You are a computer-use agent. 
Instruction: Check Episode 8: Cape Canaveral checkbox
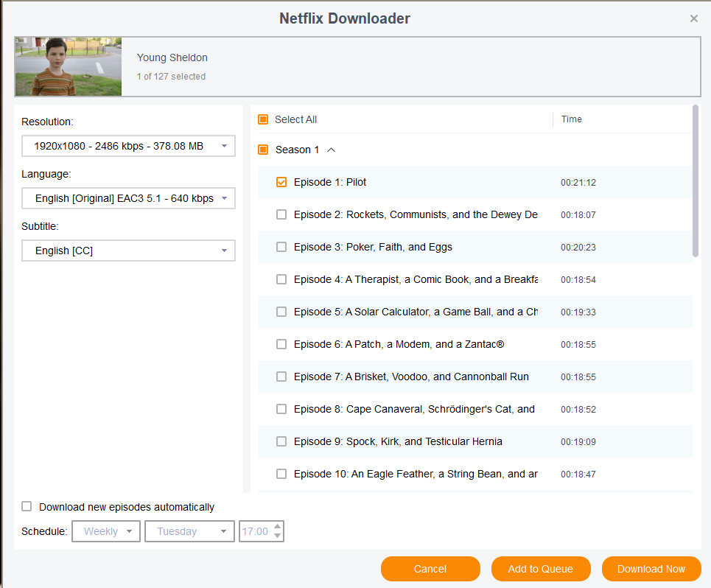[281, 409]
